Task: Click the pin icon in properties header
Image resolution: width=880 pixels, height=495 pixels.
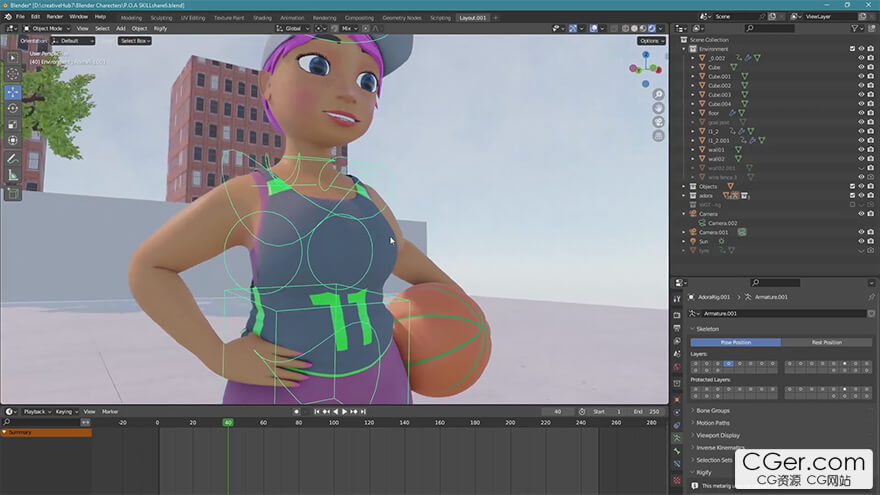Action: pos(871,297)
